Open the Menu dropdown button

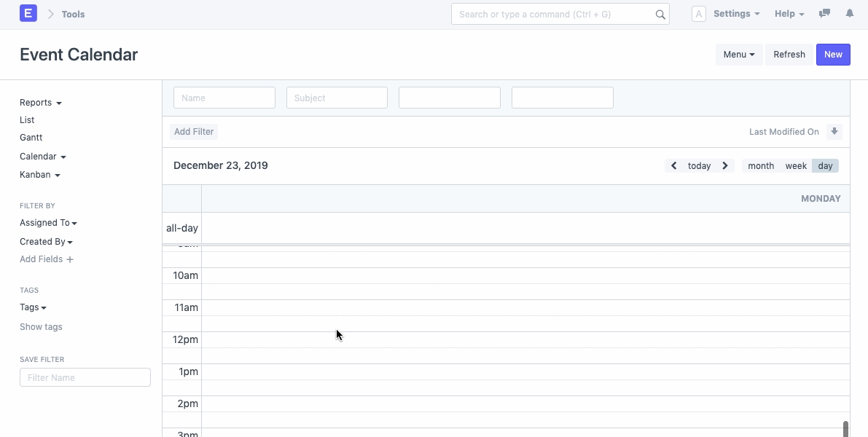[x=739, y=55]
